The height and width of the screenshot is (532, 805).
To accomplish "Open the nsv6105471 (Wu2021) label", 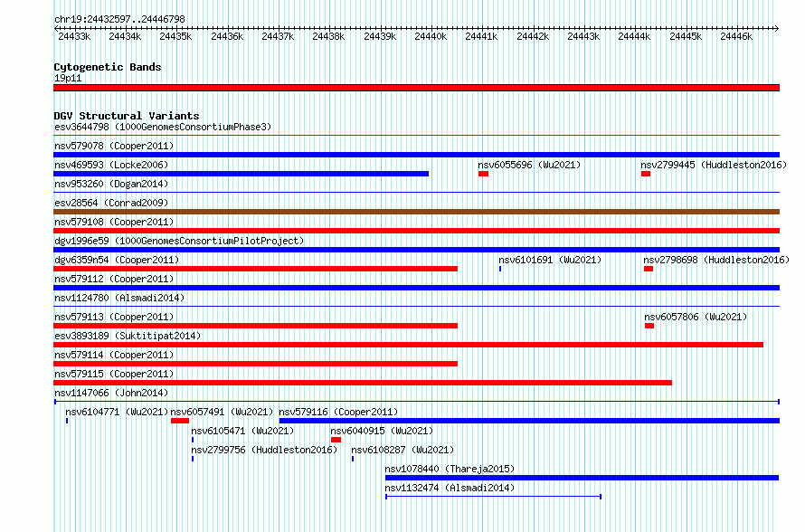I will [x=242, y=431].
